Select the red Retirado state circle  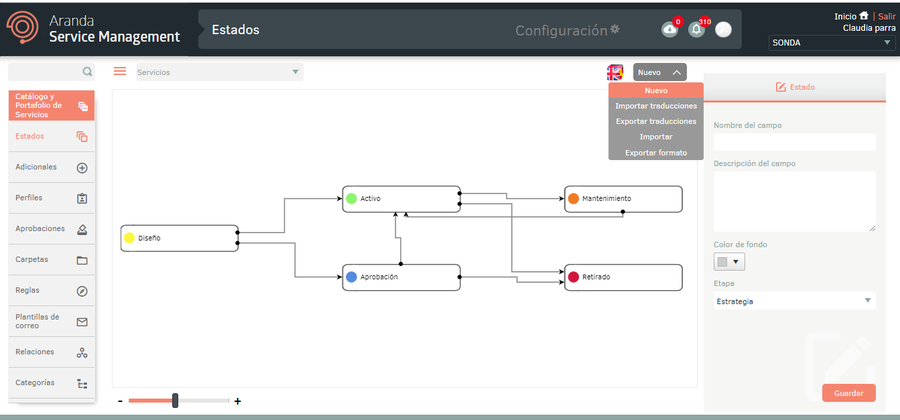coord(573,277)
